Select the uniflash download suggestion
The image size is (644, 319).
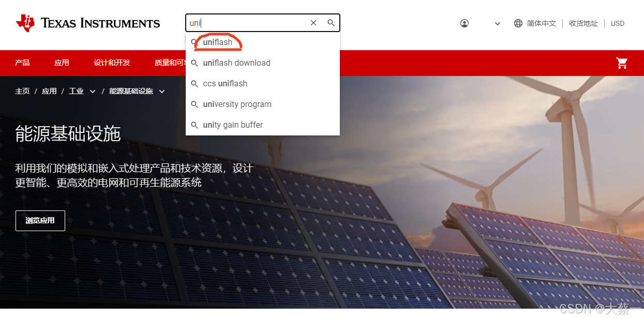(x=236, y=63)
